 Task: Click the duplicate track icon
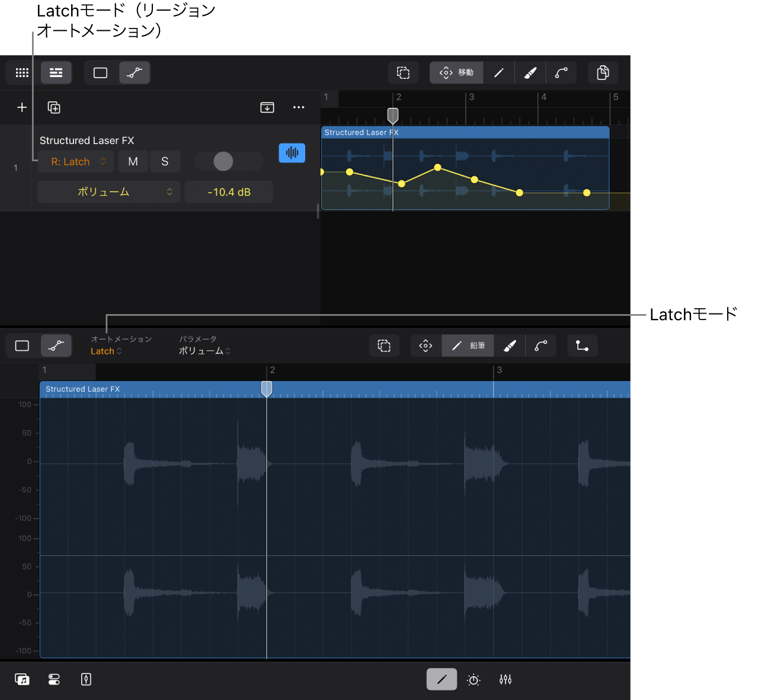pyautogui.click(x=54, y=107)
